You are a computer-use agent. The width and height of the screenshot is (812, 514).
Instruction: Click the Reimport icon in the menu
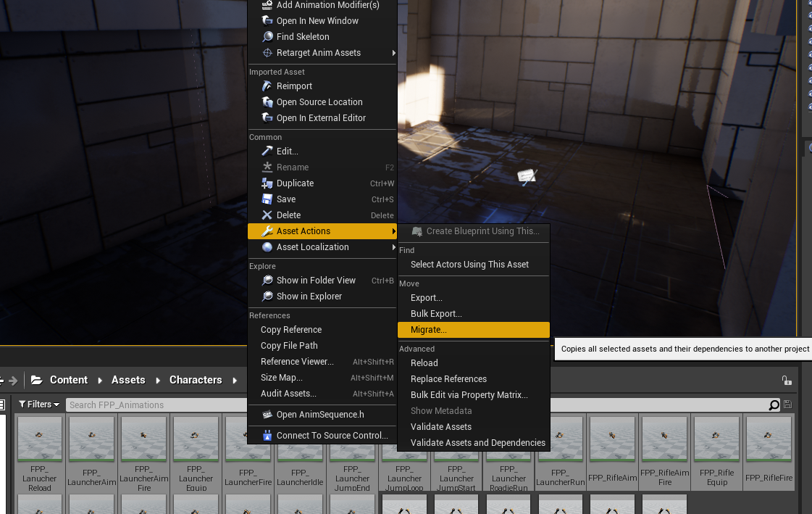[267, 86]
